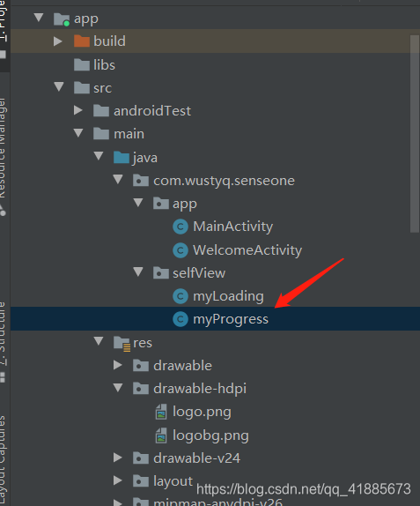Click the drawable-hdpi folder icon
Image resolution: width=420 pixels, height=506 pixels.
click(x=141, y=388)
